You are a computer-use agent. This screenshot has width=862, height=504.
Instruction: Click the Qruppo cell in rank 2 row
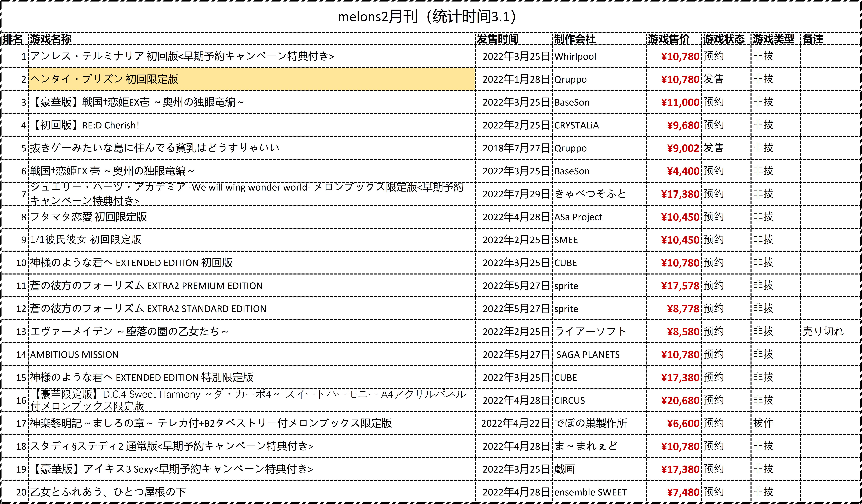(x=599, y=79)
